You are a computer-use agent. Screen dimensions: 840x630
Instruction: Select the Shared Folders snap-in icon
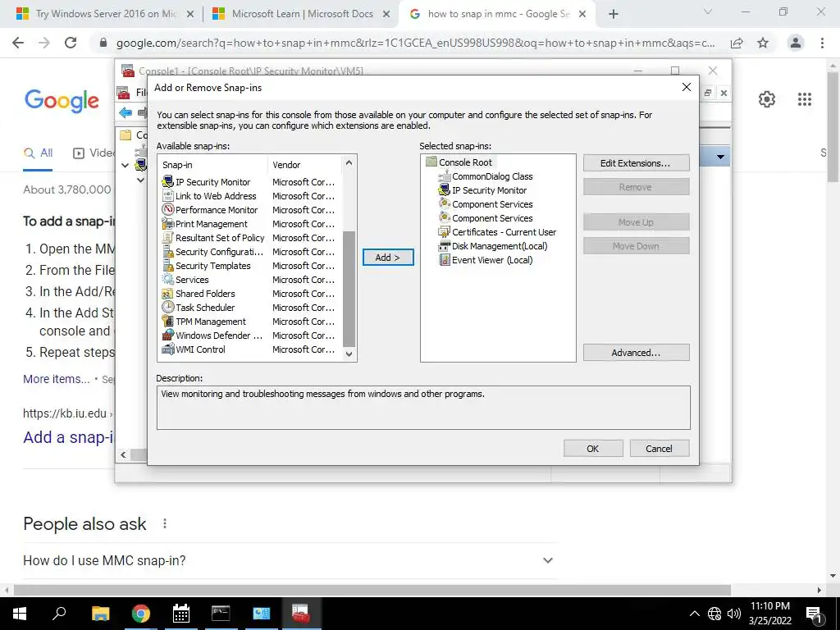(x=167, y=294)
